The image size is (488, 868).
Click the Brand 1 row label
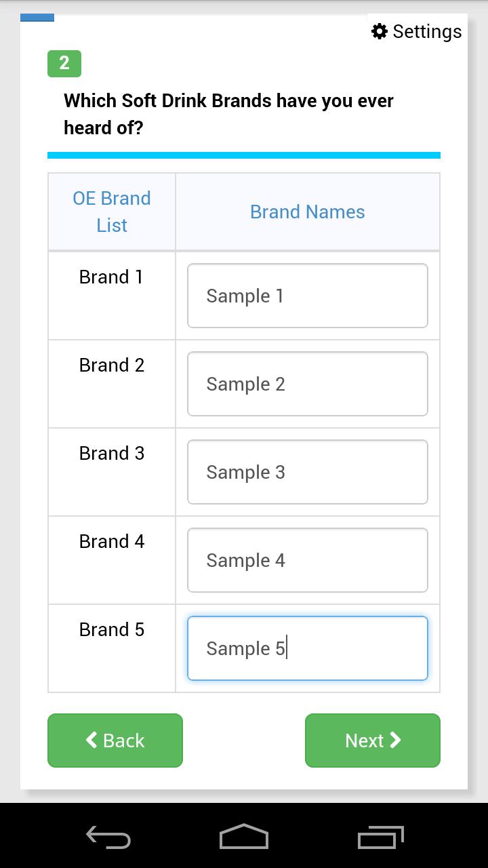point(111,277)
